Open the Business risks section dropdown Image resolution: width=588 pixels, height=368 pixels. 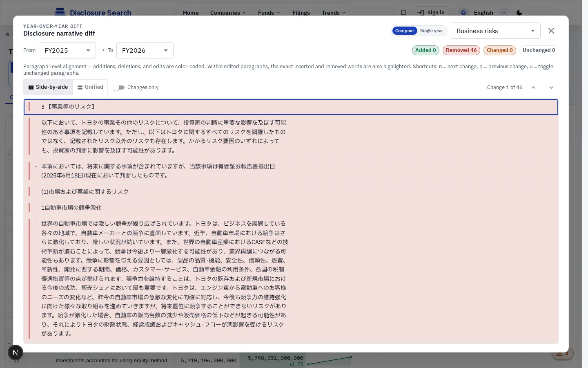[495, 31]
